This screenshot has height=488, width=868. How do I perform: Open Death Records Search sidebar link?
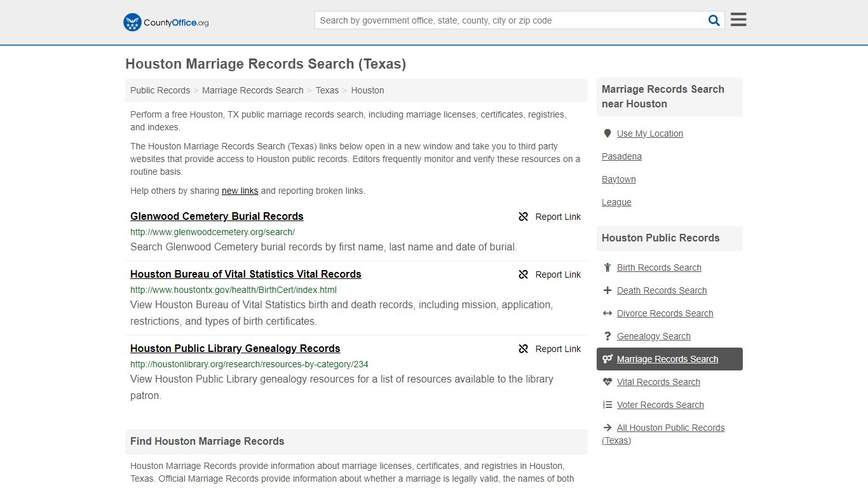[661, 290]
